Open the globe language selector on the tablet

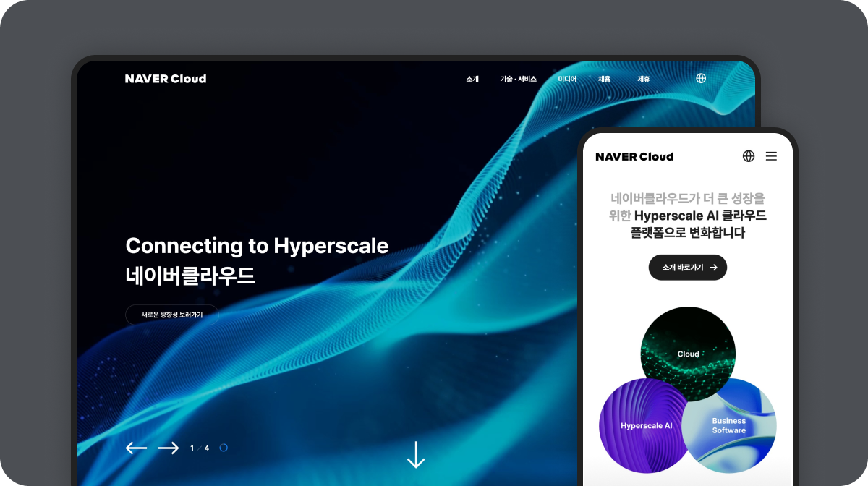[x=701, y=78]
